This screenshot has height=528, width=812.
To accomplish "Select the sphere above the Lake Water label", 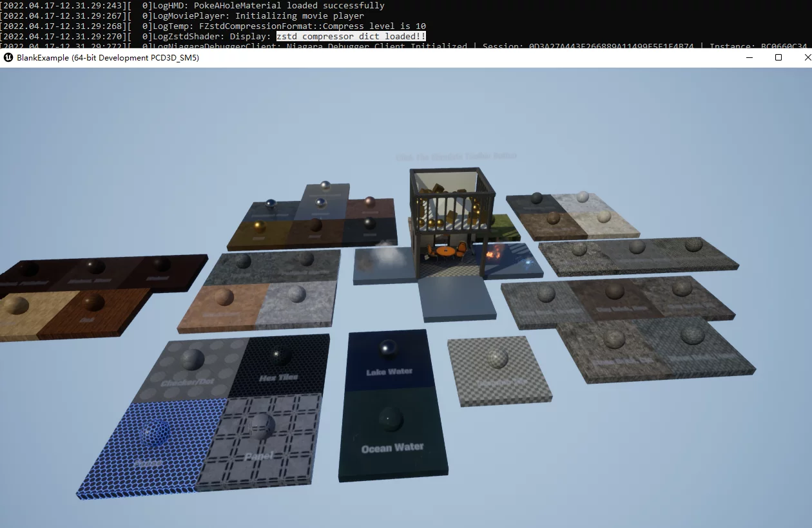I will [388, 348].
